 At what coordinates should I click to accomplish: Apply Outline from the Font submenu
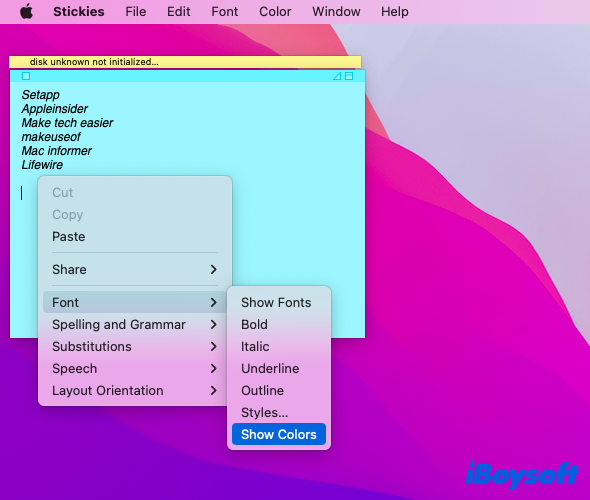(x=279, y=391)
